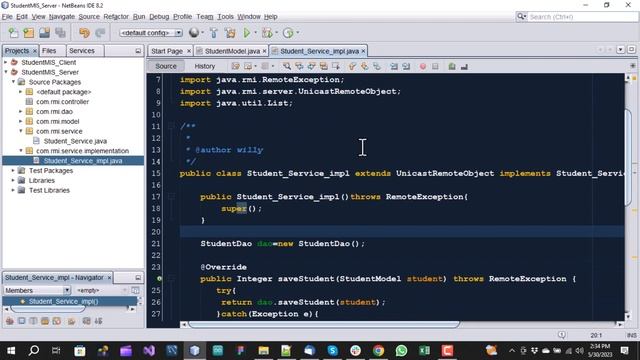Viewport: 640px width, 360px height.
Task: Collapse the com.rmi.service package
Action: pyautogui.click(x=21, y=131)
